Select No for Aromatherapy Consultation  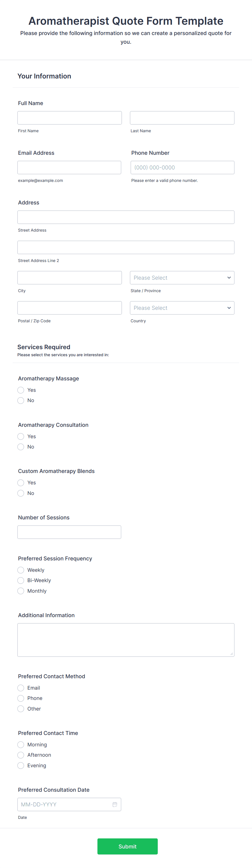pyautogui.click(x=21, y=447)
